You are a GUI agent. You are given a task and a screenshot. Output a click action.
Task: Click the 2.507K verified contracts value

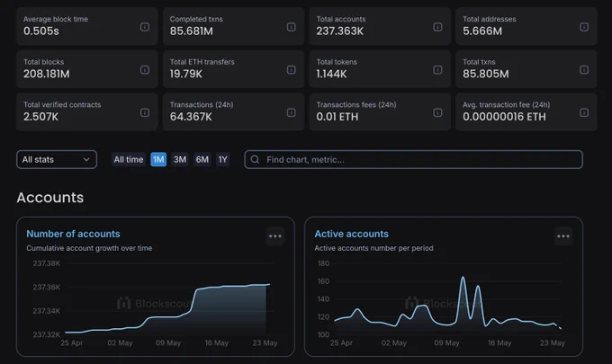click(40, 117)
